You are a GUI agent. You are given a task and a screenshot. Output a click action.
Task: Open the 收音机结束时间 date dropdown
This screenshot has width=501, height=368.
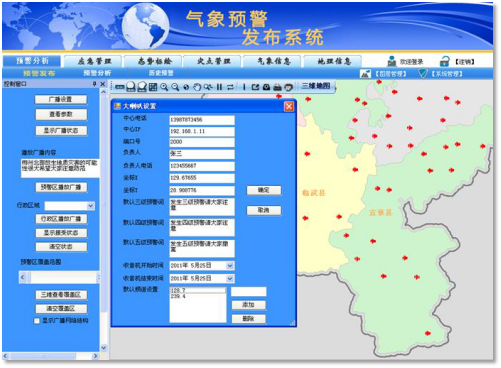coord(230,279)
